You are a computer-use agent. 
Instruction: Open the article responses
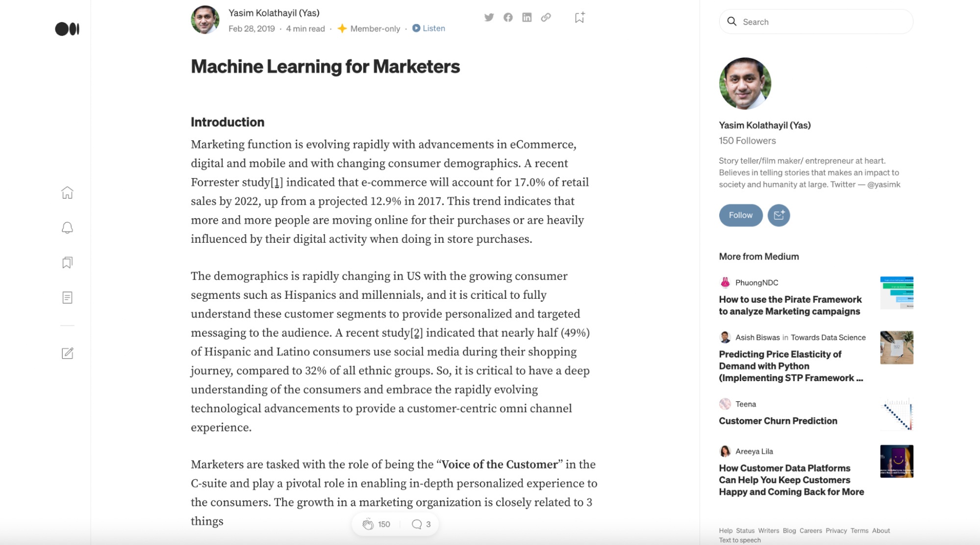(x=418, y=523)
